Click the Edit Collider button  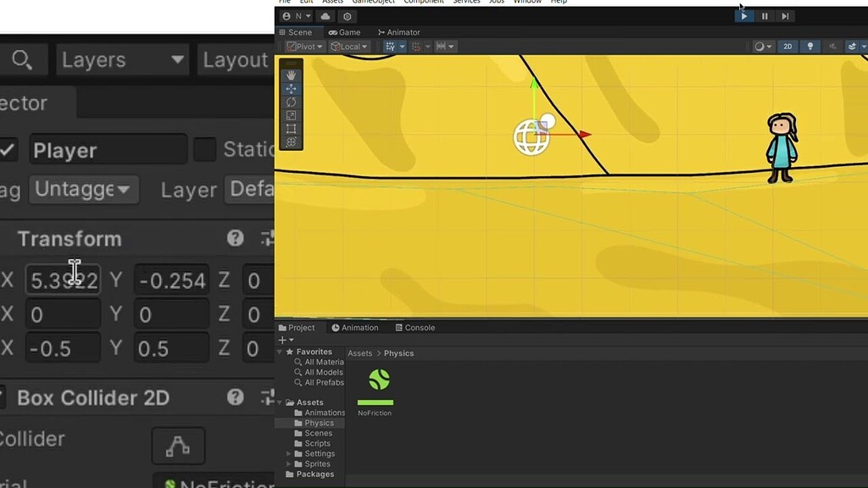point(178,446)
